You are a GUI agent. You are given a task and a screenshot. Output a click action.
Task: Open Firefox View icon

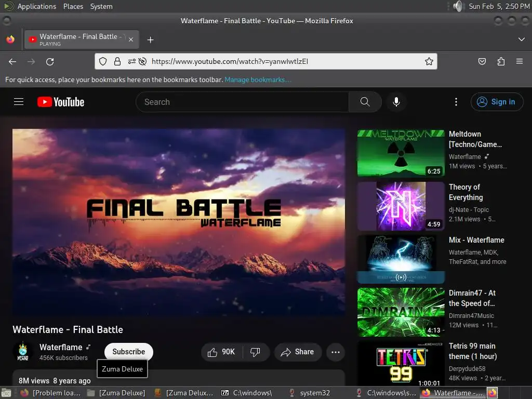coord(10,39)
